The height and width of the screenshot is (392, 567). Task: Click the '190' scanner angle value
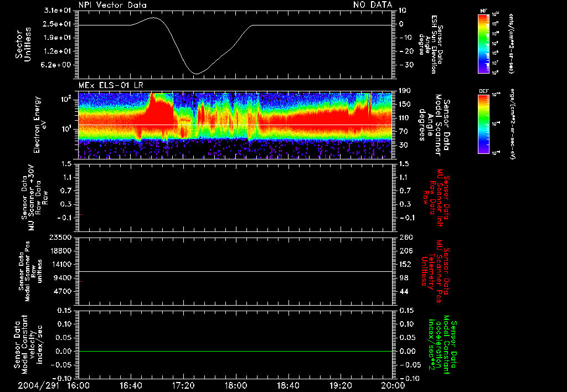[405, 91]
